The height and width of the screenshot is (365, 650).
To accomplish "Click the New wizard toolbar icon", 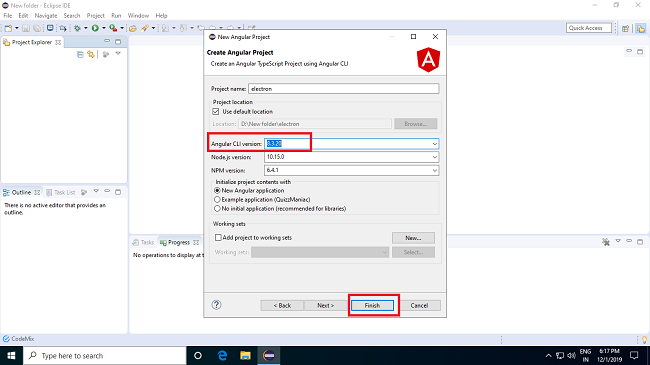I will tap(8, 28).
